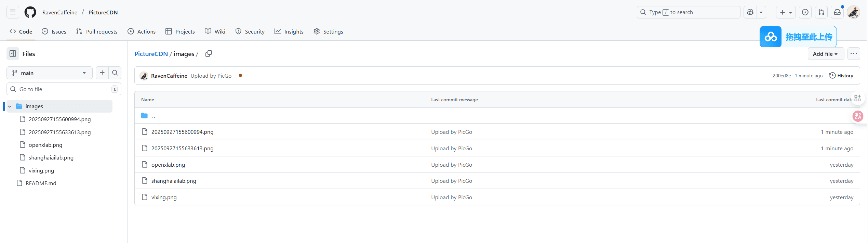868x243 pixels.
Task: Collapse the images folder tree
Action: click(x=10, y=106)
